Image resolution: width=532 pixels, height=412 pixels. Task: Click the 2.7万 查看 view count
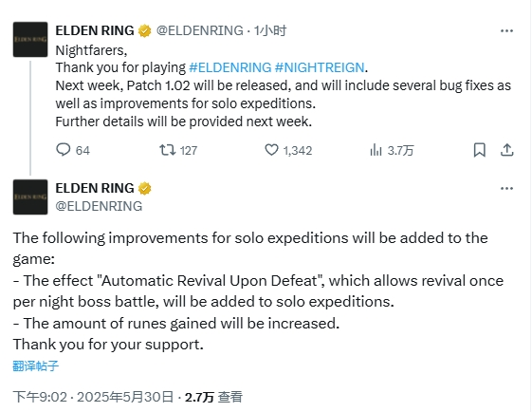(213, 397)
